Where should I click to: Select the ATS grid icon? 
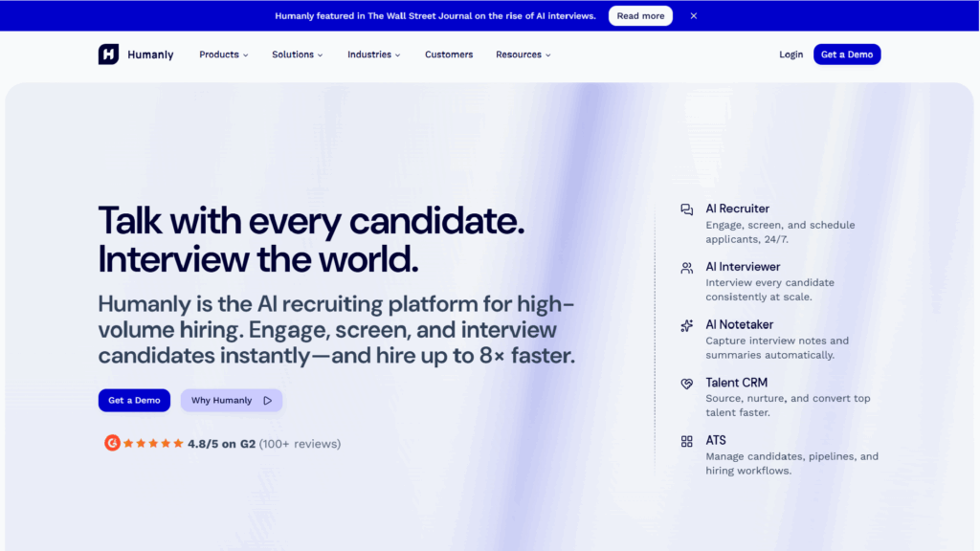pos(685,440)
